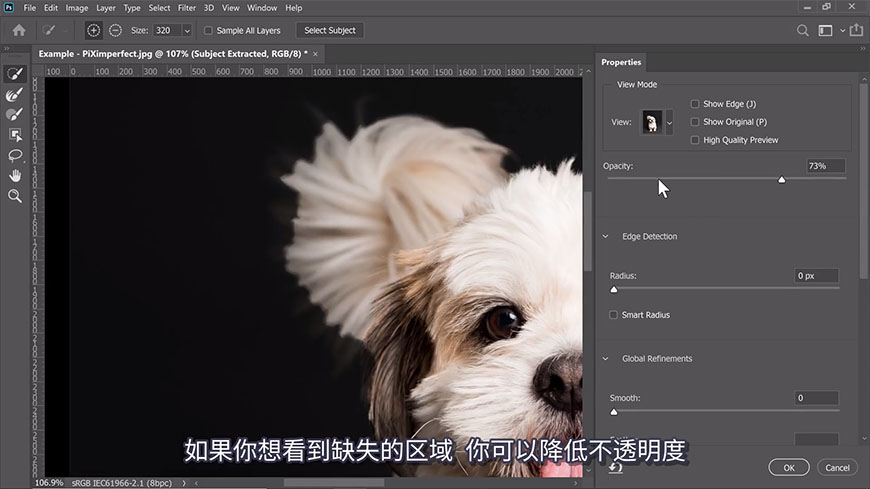Click the Home icon in options bar
This screenshot has width=870, height=489.
(x=19, y=31)
